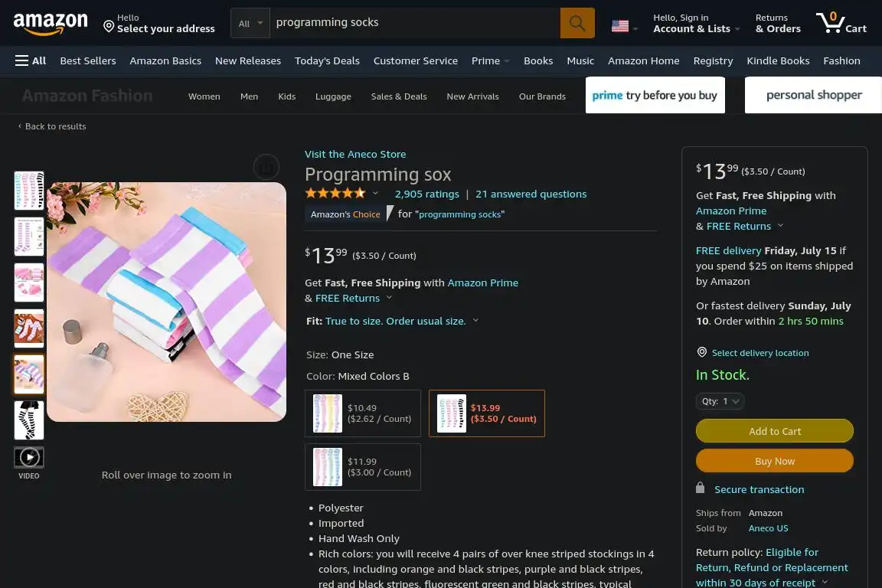Image resolution: width=882 pixels, height=588 pixels.
Task: Open the Prime nav dropdown
Action: [x=491, y=60]
